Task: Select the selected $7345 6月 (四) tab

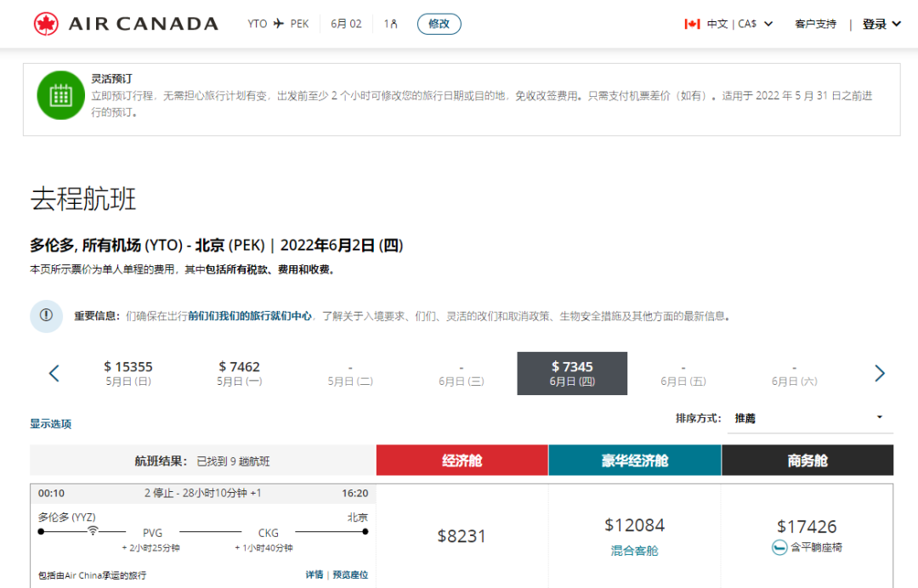Action: coord(572,373)
